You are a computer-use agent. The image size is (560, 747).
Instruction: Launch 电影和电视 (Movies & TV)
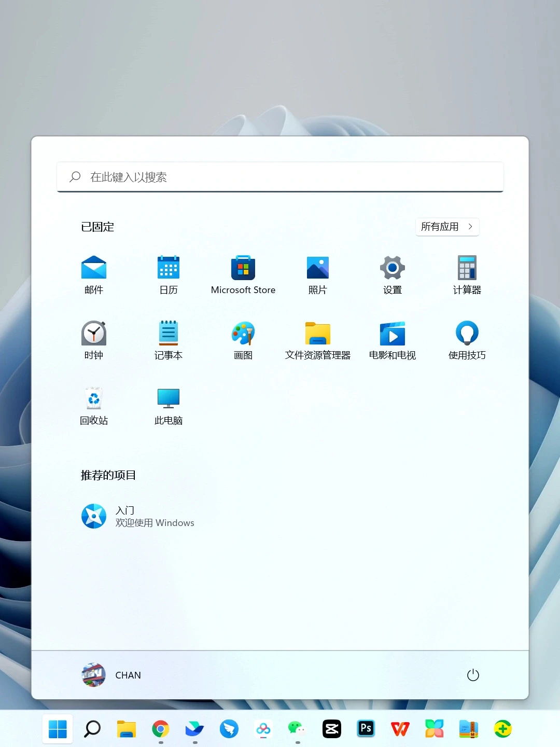(x=392, y=340)
